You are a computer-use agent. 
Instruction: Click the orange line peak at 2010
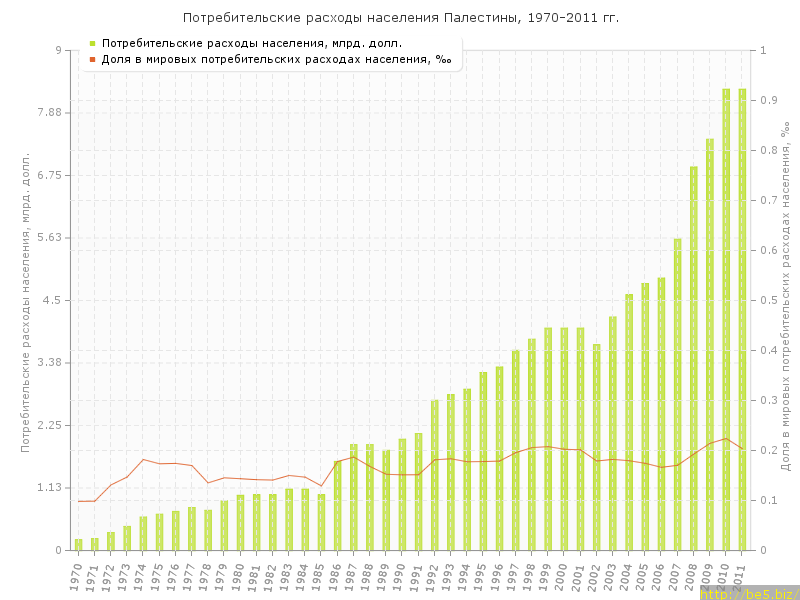(726, 438)
